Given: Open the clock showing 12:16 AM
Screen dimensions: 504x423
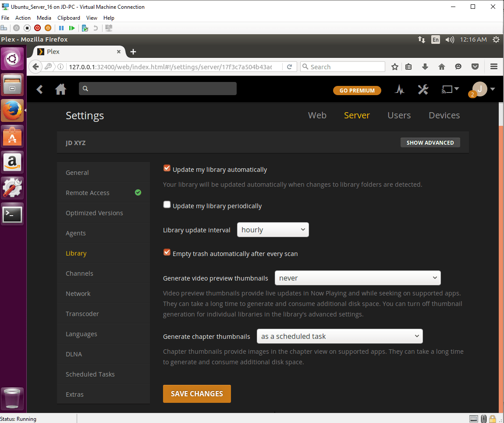Looking at the screenshot, I should [473, 39].
